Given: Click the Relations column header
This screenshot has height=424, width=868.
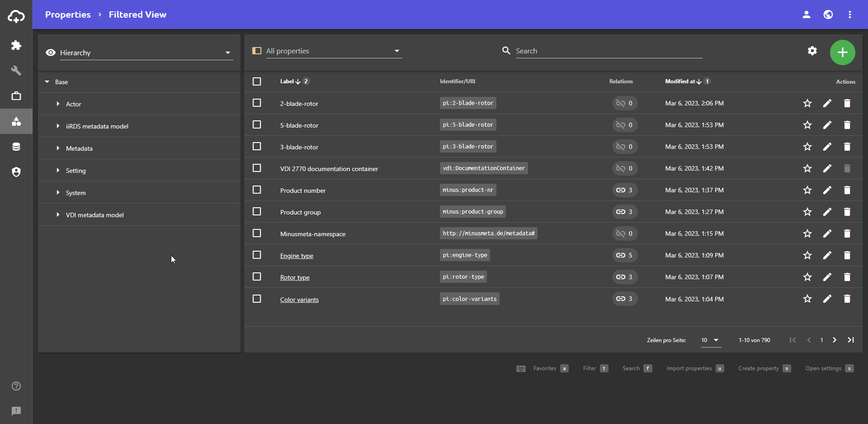Looking at the screenshot, I should [x=621, y=81].
